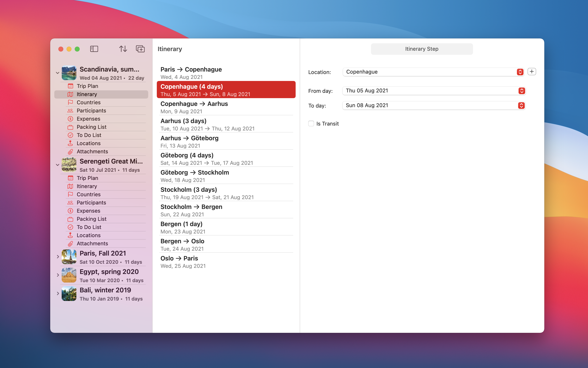Select the Copenhague (4 days) itinerary step

click(x=226, y=90)
